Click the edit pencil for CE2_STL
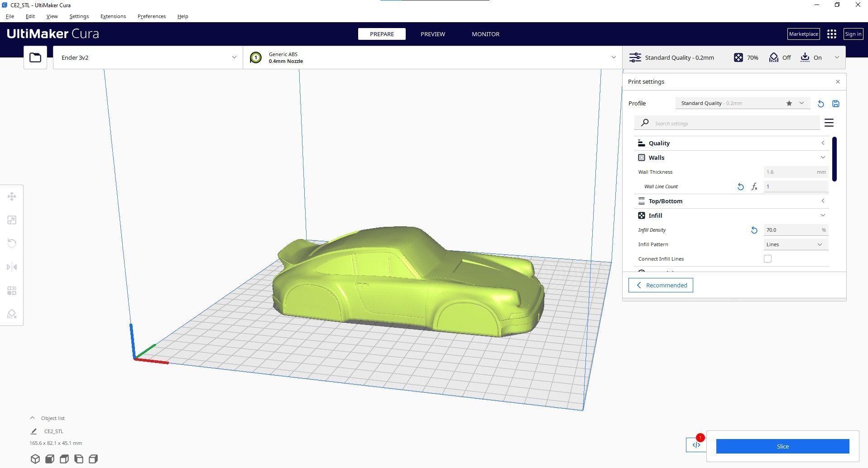 pos(34,431)
